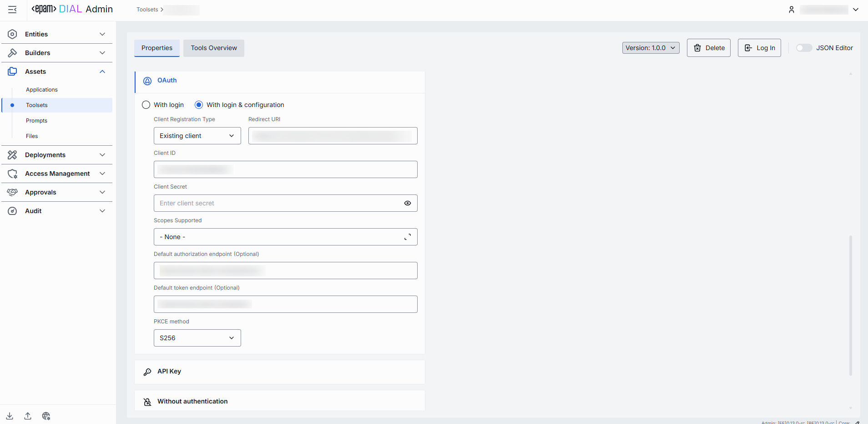Click the Client Secret input field

pyautogui.click(x=278, y=203)
